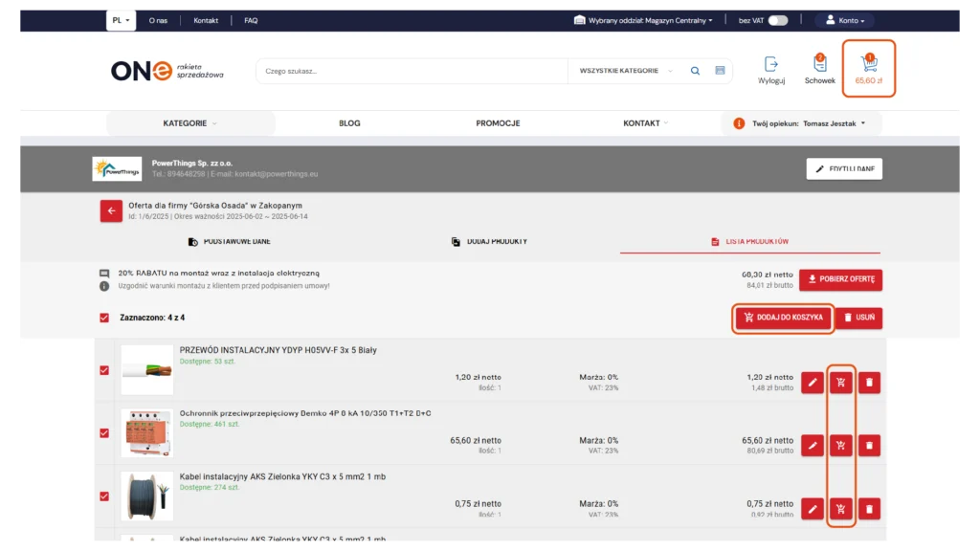The image size is (980, 551).
Task: Click the search magnifier icon
Action: tap(696, 71)
